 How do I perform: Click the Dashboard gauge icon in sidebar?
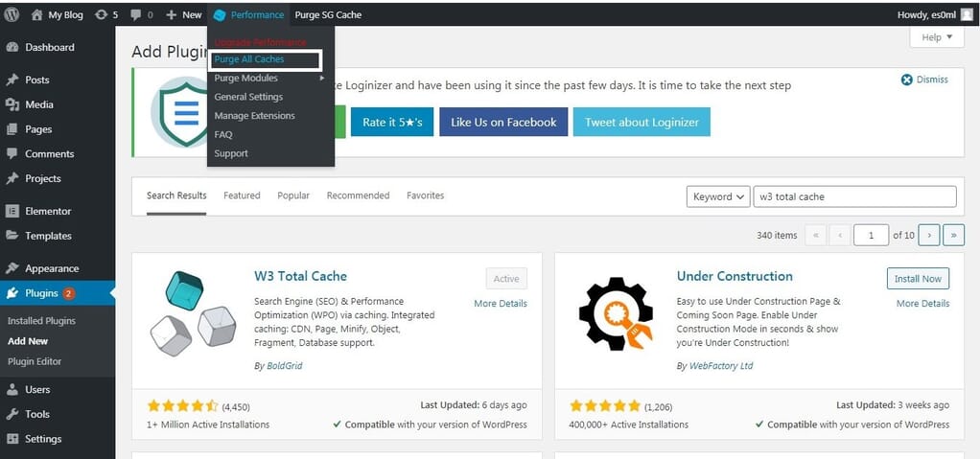(x=12, y=48)
